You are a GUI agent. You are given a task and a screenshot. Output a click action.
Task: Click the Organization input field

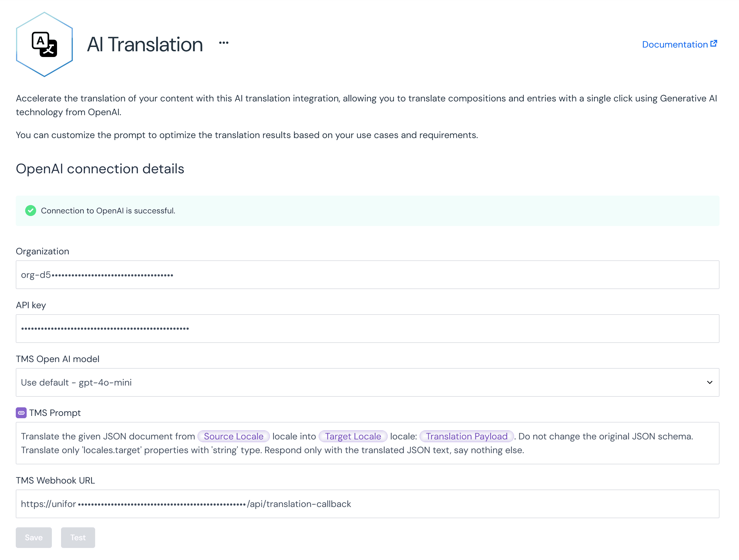(x=368, y=275)
